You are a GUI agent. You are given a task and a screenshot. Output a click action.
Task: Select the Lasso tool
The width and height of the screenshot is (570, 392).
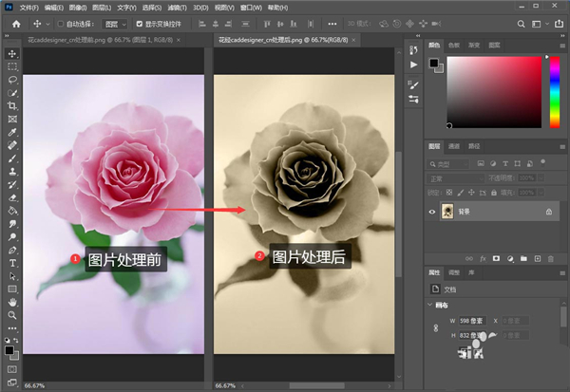point(12,81)
